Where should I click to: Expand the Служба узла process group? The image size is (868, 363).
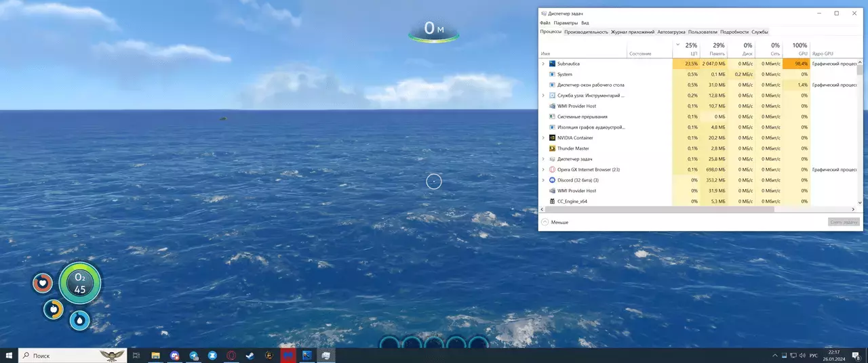tap(543, 95)
